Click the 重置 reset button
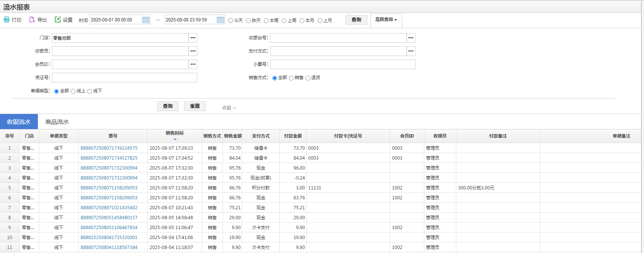The height and width of the screenshot is (253, 644). click(x=195, y=106)
